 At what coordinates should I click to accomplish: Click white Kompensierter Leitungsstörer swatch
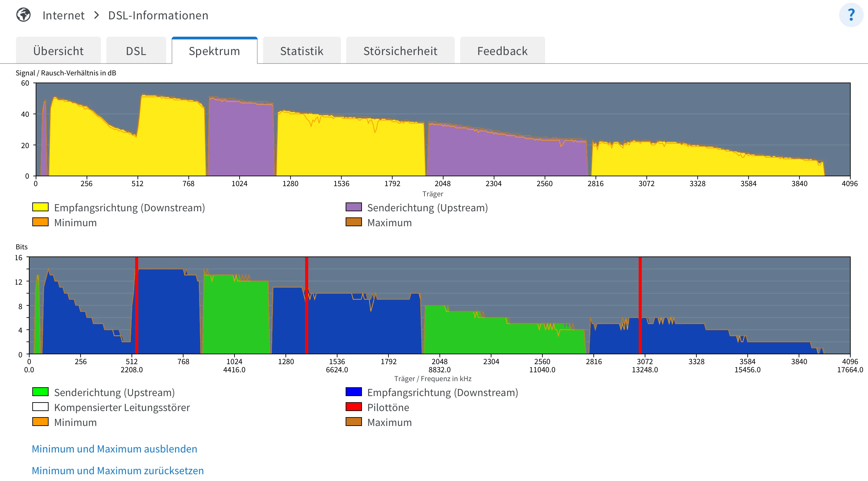pyautogui.click(x=40, y=407)
